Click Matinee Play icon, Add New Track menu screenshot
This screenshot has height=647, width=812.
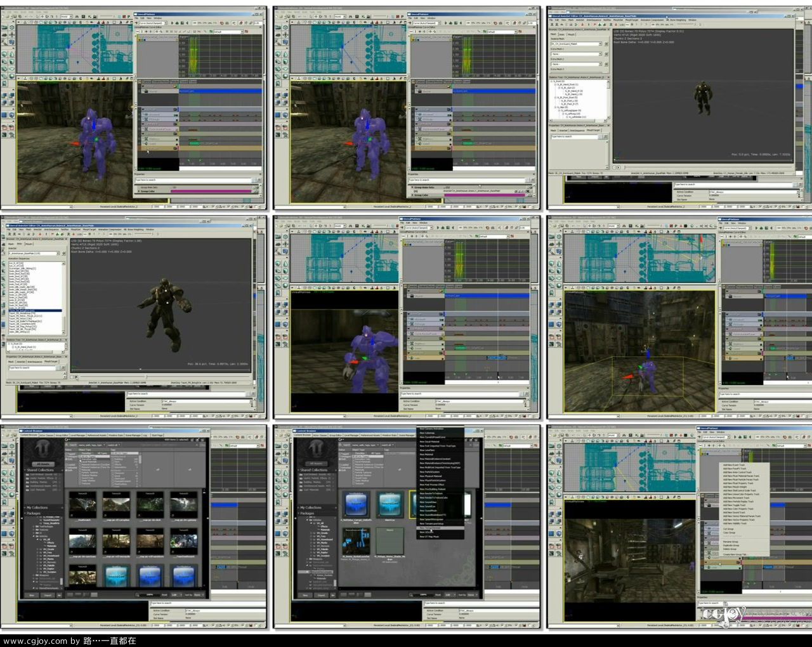735,437
